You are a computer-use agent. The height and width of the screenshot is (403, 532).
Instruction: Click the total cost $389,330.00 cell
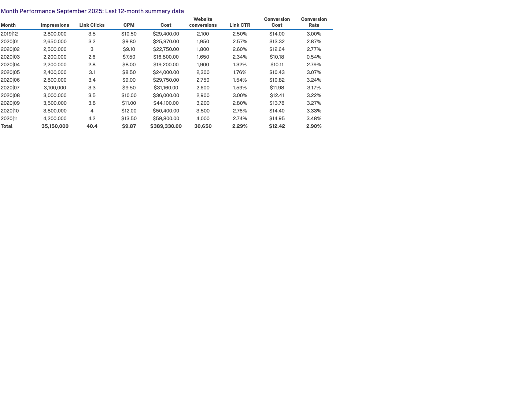click(166, 126)
